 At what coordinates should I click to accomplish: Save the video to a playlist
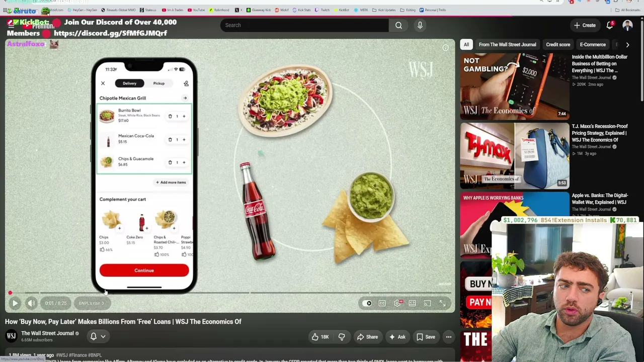pyautogui.click(x=426, y=337)
